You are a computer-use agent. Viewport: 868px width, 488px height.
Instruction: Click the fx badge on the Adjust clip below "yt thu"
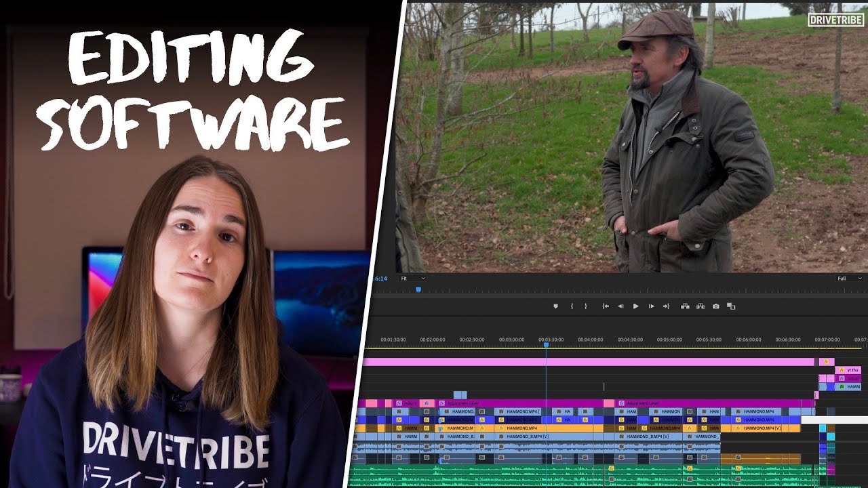[842, 378]
